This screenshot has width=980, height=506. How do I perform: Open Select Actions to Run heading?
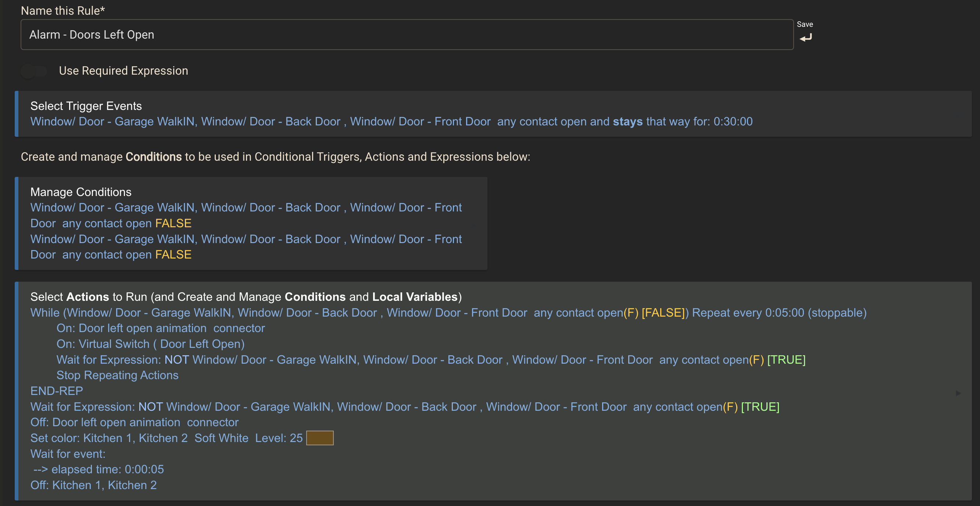246,297
